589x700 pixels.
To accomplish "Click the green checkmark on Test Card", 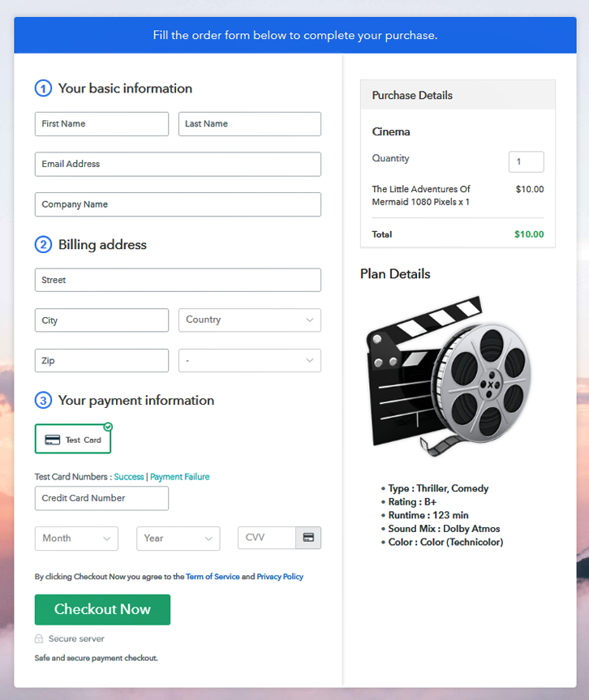I will coord(108,427).
